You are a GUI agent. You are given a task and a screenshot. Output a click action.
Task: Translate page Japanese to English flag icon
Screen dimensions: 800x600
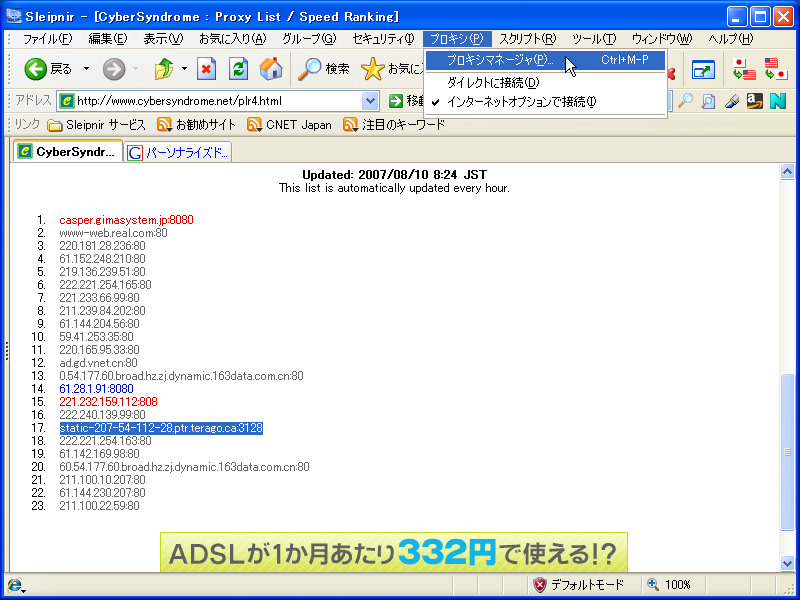744,69
